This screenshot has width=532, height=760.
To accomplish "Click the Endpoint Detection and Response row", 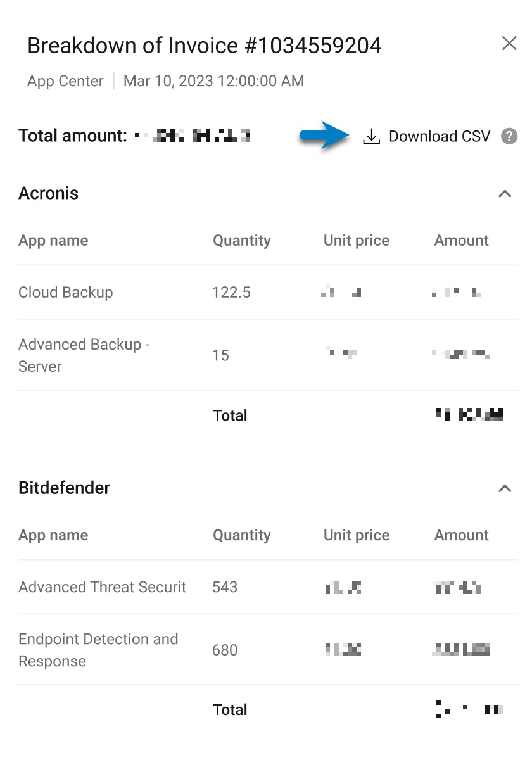I will coord(268,650).
